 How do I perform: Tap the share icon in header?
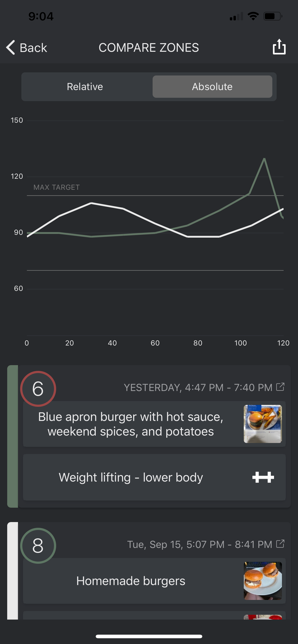pos(279,47)
